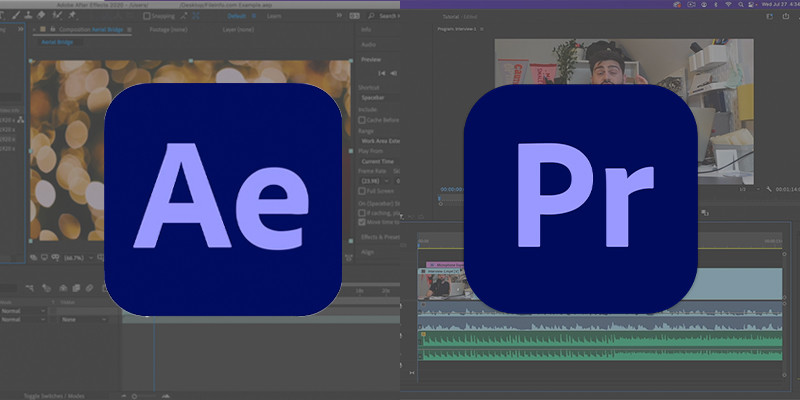Click the wrench settings icon in Program monitor
This screenshot has width=800, height=400.
point(769,189)
